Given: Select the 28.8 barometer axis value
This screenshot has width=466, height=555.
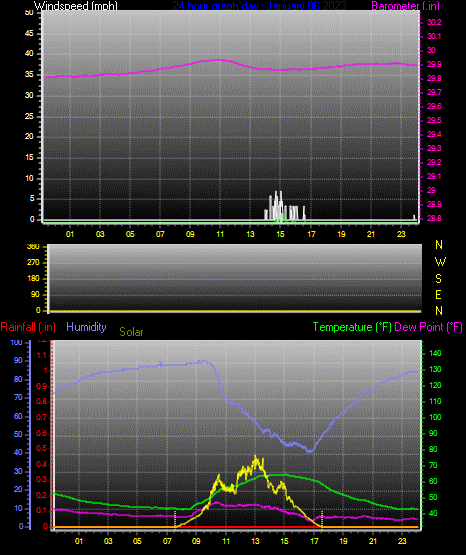Looking at the screenshot, I should point(434,218).
